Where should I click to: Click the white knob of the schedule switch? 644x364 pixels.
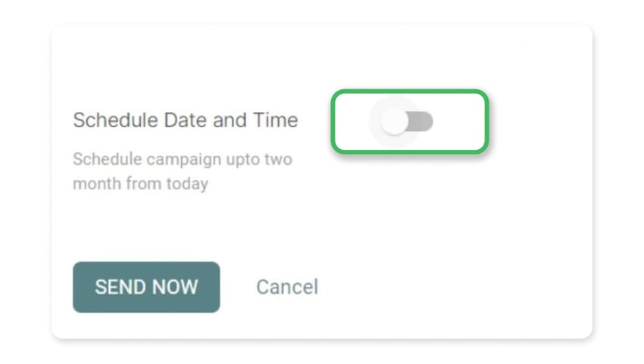[x=394, y=122]
